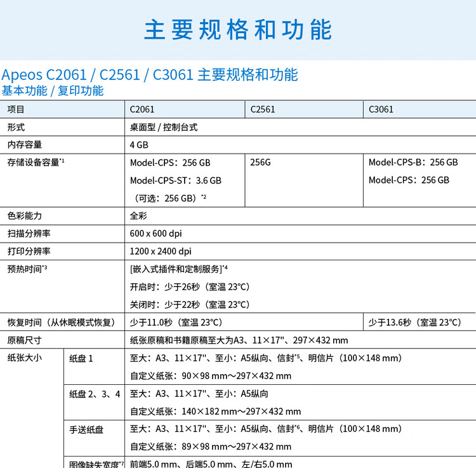Click the 600 x 600 dpi value

point(155,234)
